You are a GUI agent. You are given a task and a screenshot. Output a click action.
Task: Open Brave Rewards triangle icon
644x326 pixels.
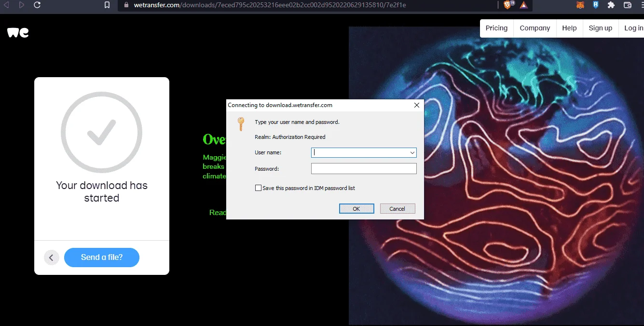click(x=523, y=5)
